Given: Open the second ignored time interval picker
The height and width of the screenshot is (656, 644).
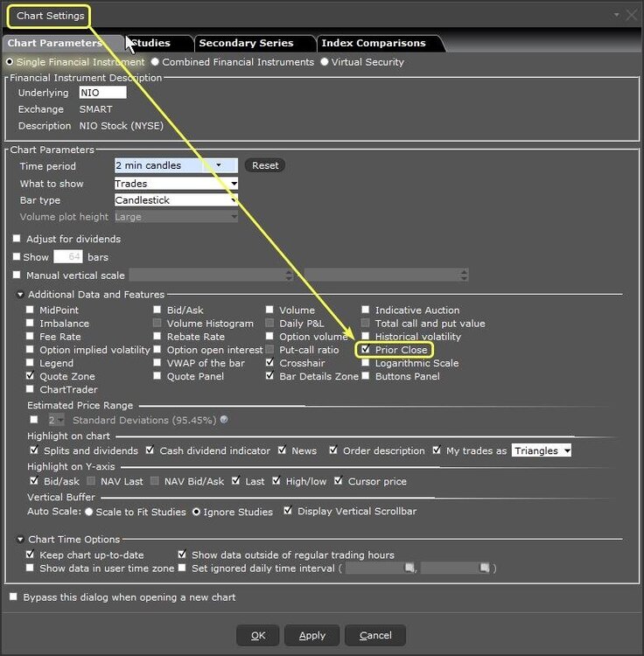Looking at the screenshot, I should click(x=484, y=569).
